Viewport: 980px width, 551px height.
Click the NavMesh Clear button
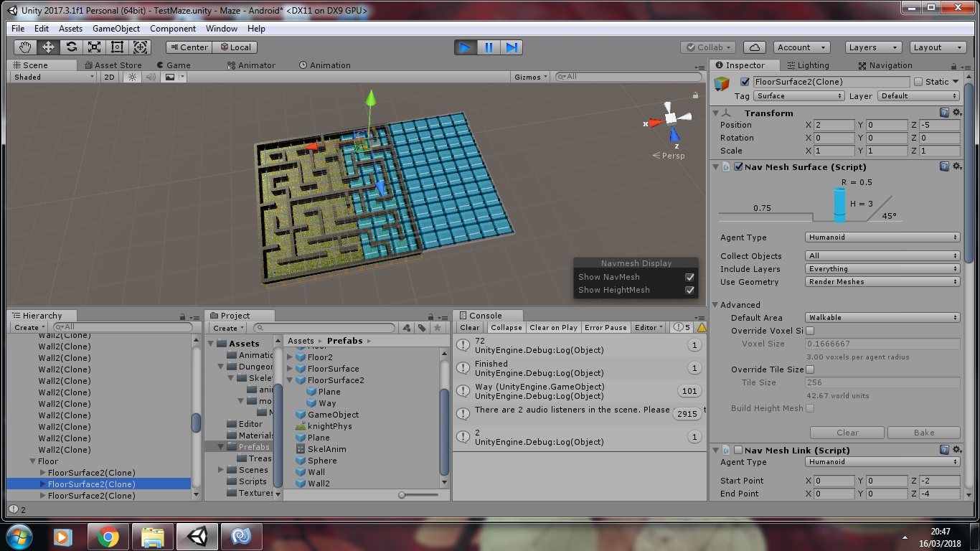847,433
